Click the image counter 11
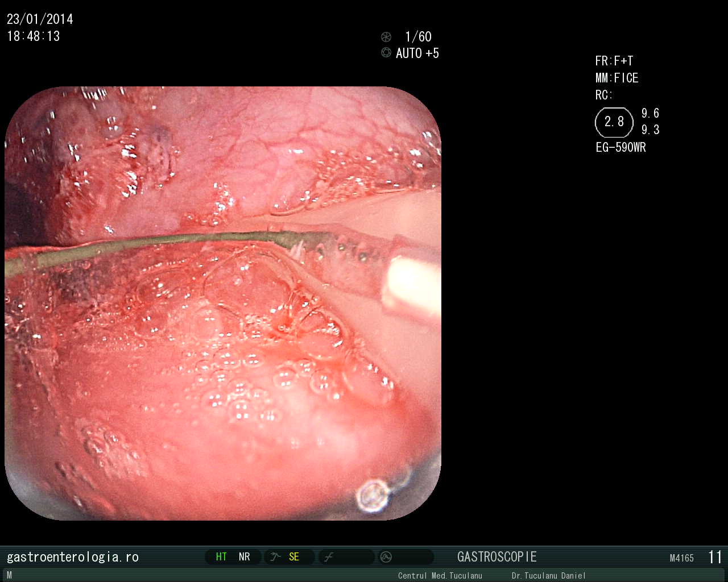The width and height of the screenshot is (728, 582). coord(715,557)
